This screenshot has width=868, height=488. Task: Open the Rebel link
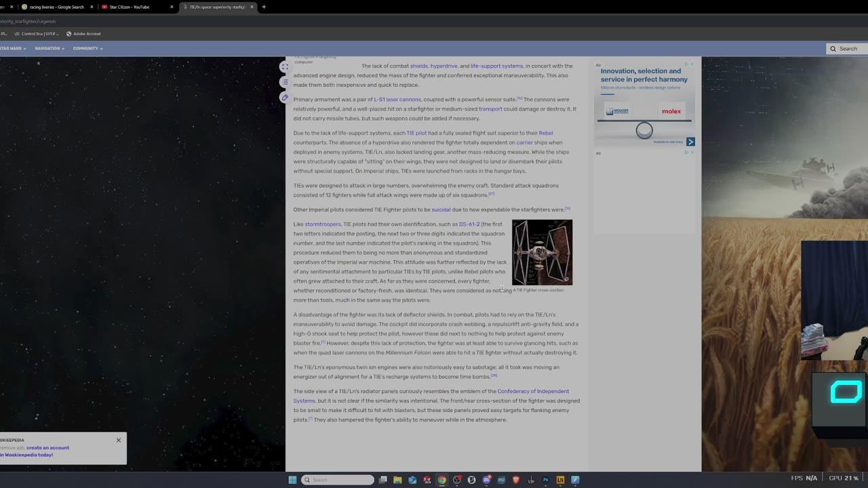tap(546, 134)
